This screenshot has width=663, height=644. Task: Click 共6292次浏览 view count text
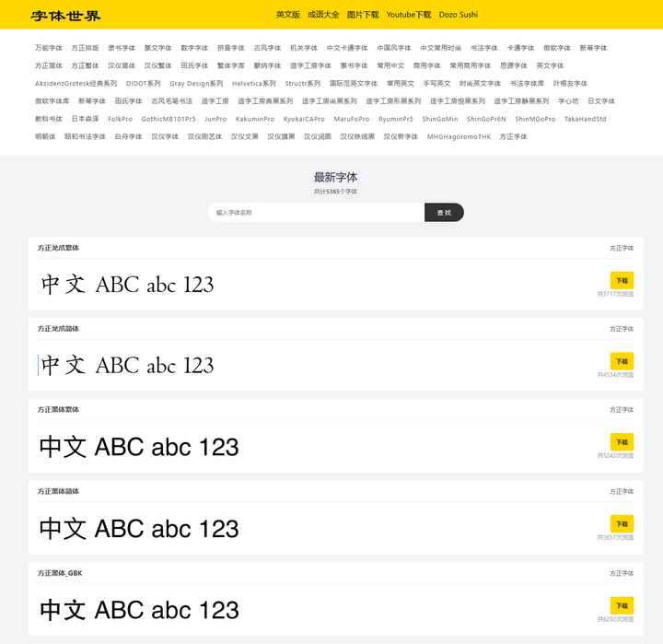click(x=615, y=619)
